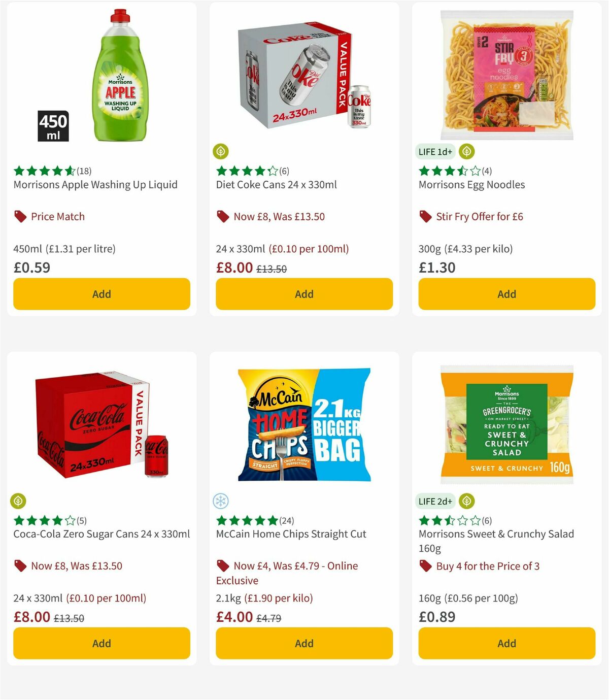Click the red tag icon next to Price Match
Viewport: 609px width, 700px height.
click(x=19, y=216)
